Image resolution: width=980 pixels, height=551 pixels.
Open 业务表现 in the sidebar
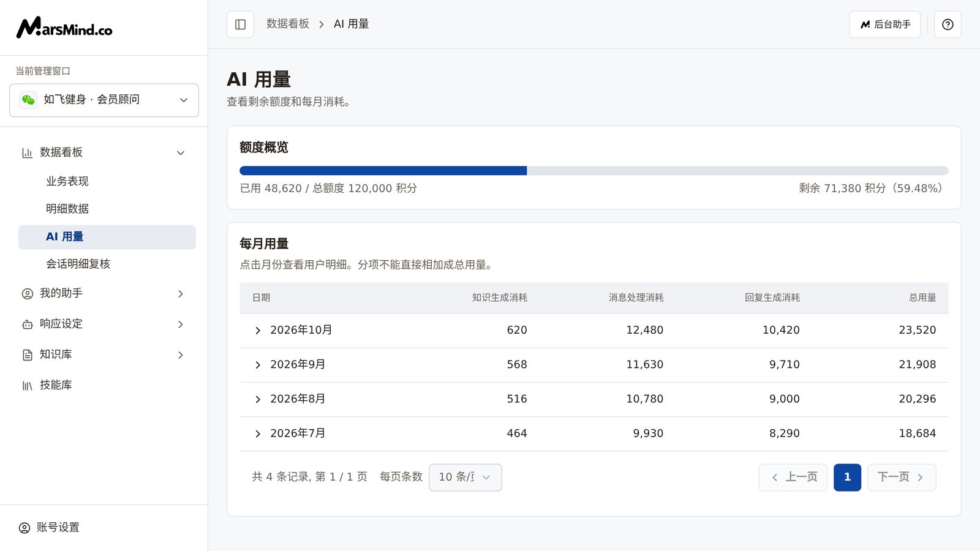click(x=67, y=181)
